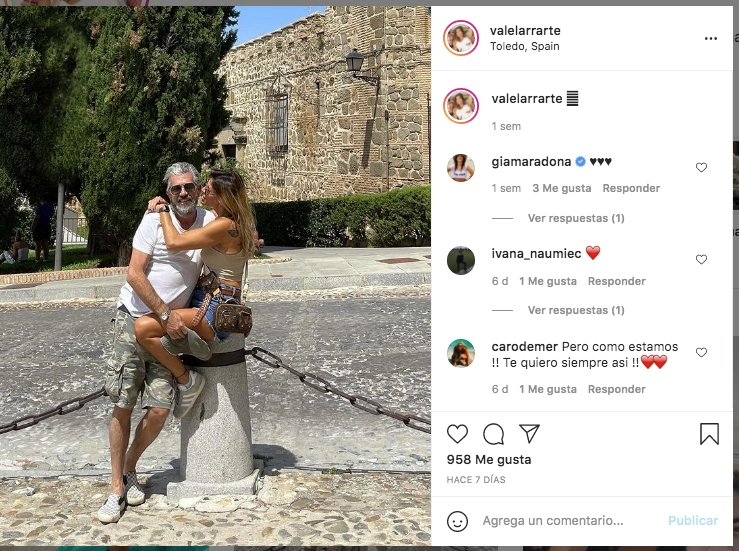The height and width of the screenshot is (551, 739).
Task: Open valelarrarte profile from the header username
Action: click(x=525, y=31)
